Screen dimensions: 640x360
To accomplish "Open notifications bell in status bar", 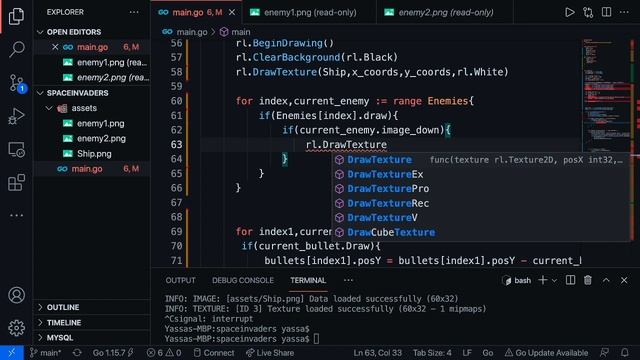I will pos(624,353).
